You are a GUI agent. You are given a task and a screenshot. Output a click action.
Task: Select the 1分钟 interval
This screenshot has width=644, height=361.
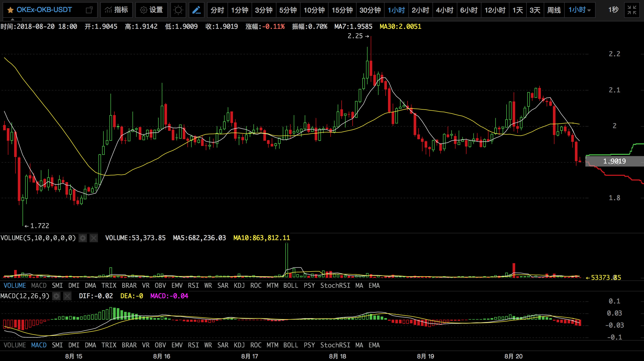coord(240,10)
